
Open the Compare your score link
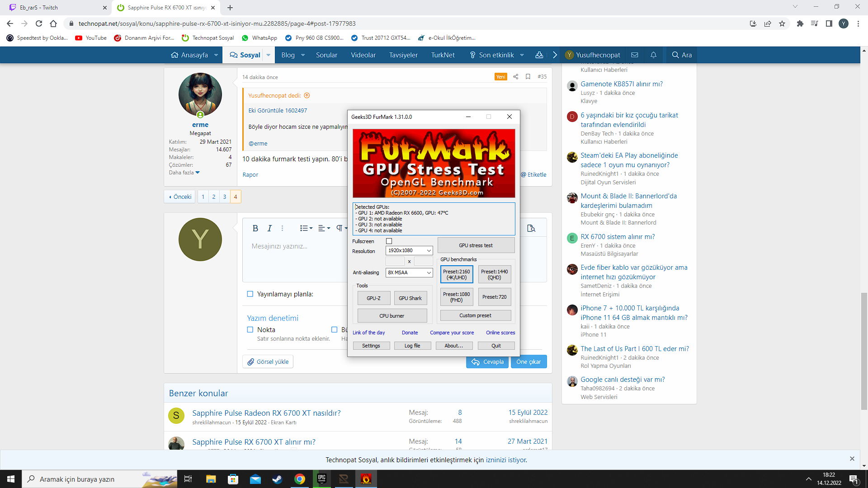[x=452, y=333]
